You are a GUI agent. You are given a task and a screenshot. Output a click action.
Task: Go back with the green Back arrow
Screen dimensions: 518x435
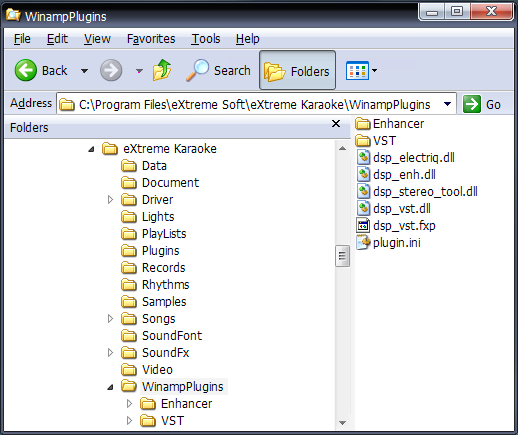coord(26,70)
